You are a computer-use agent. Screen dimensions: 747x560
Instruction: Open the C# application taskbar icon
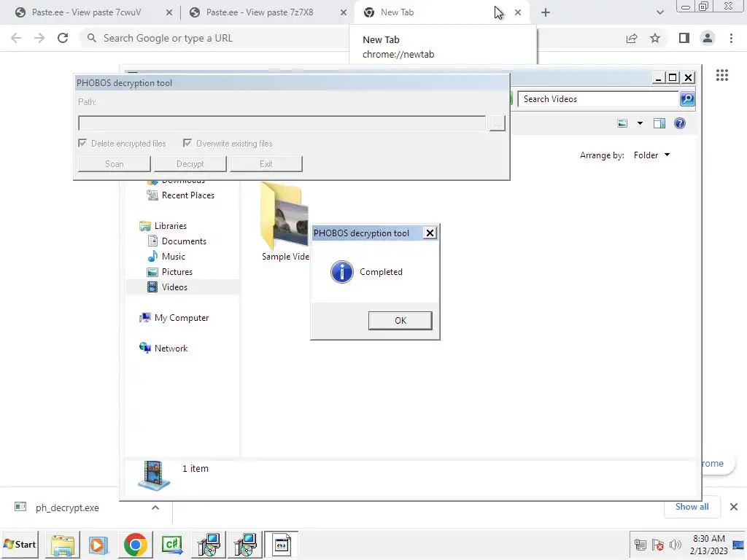click(x=172, y=545)
